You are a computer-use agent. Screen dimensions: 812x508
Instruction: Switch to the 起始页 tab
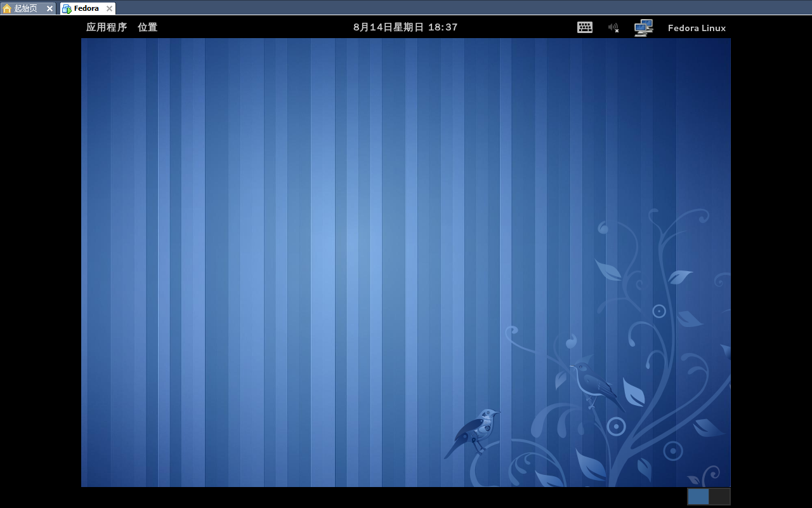(28, 8)
